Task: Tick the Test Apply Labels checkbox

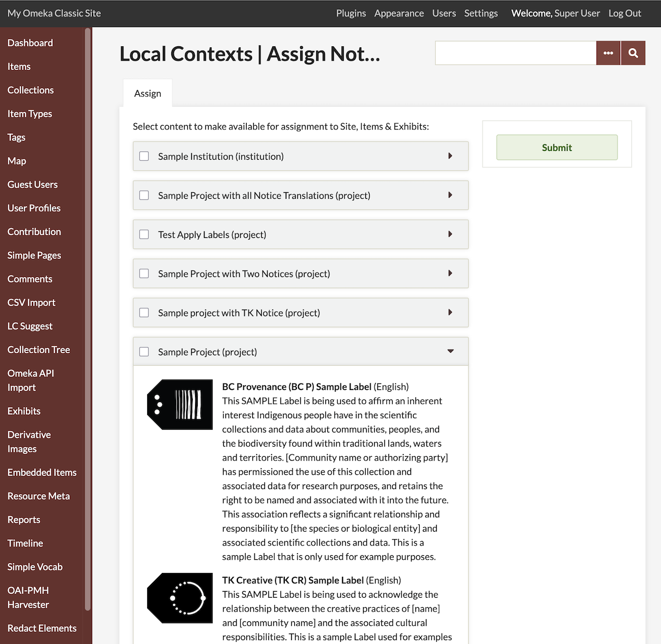Action: pyautogui.click(x=144, y=235)
